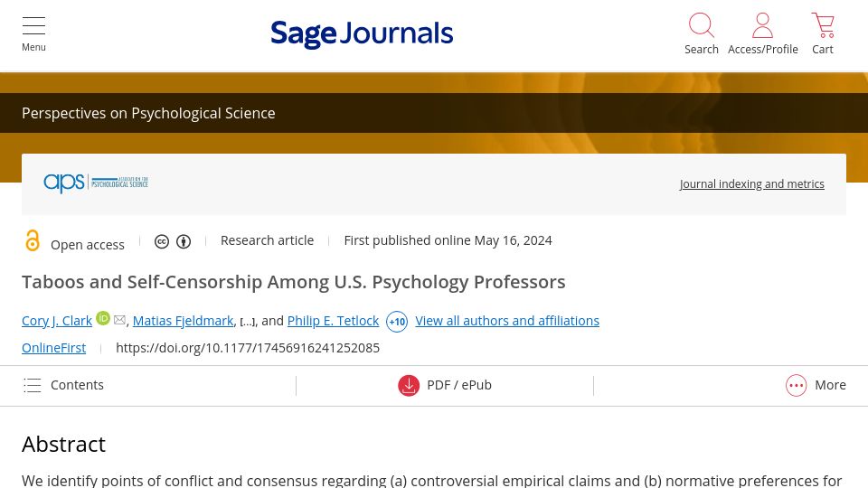Click the CC attribution person icon
Screen dimensions: 868x488
point(184,242)
